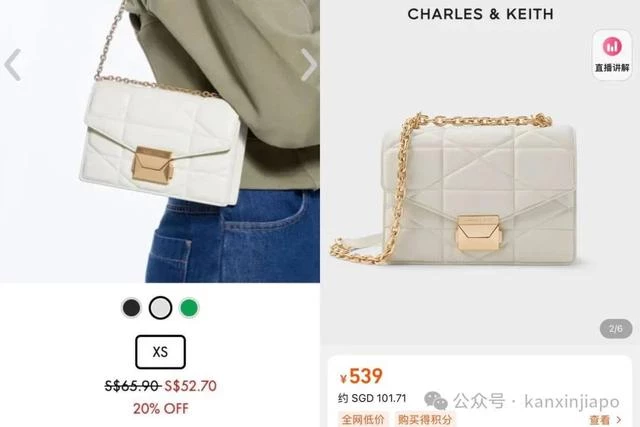Image resolution: width=640 pixels, height=427 pixels.
Task: Go to previous product image arrow
Action: (12, 64)
